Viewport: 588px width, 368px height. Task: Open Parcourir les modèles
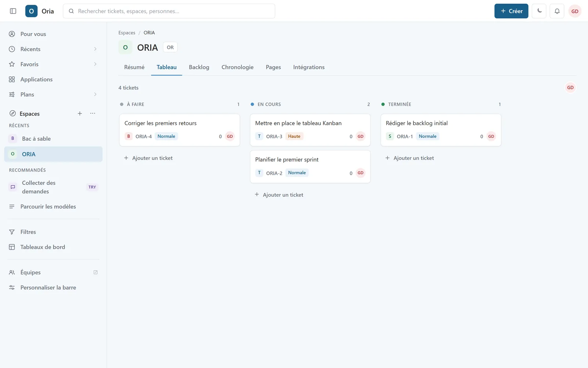click(53, 206)
